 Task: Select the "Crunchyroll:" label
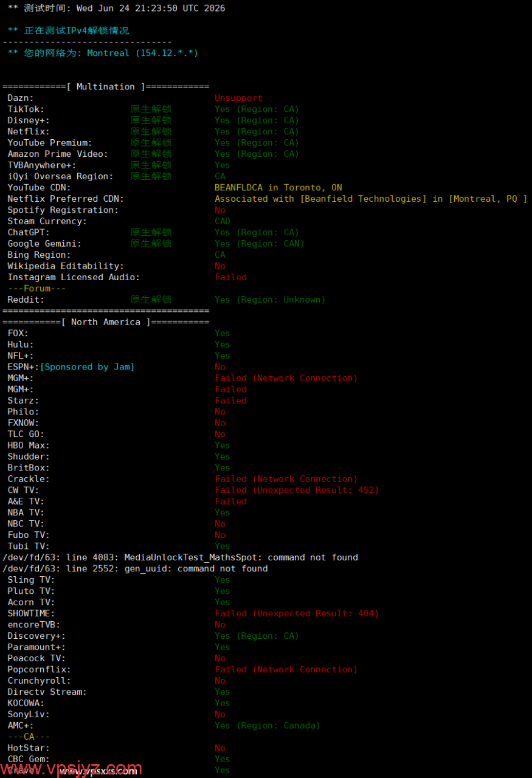click(x=39, y=681)
